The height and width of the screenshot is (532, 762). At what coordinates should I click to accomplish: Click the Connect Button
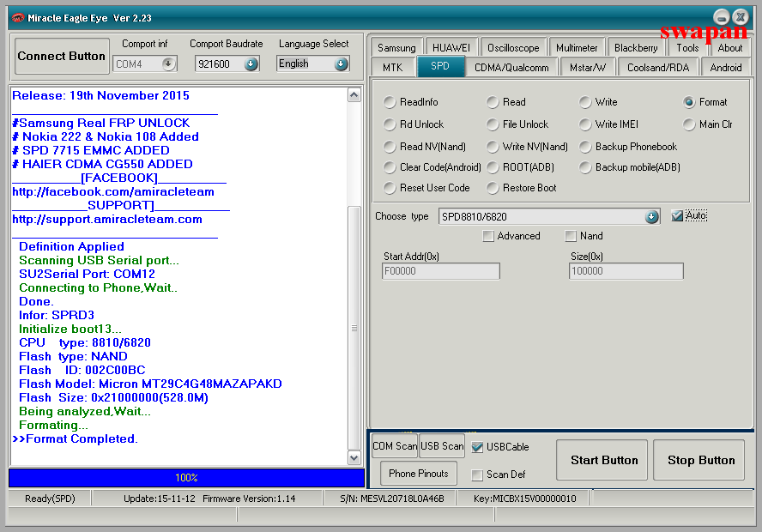tap(62, 56)
